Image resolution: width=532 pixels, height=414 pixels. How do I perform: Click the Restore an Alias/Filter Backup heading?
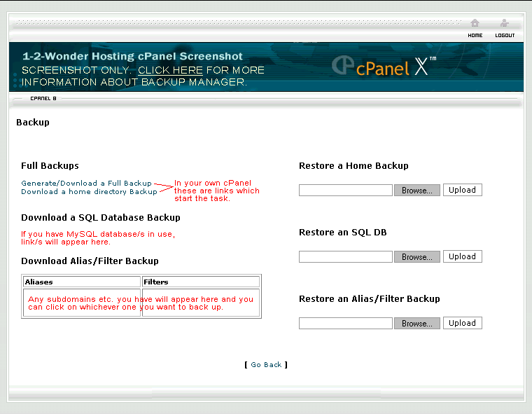tap(370, 299)
